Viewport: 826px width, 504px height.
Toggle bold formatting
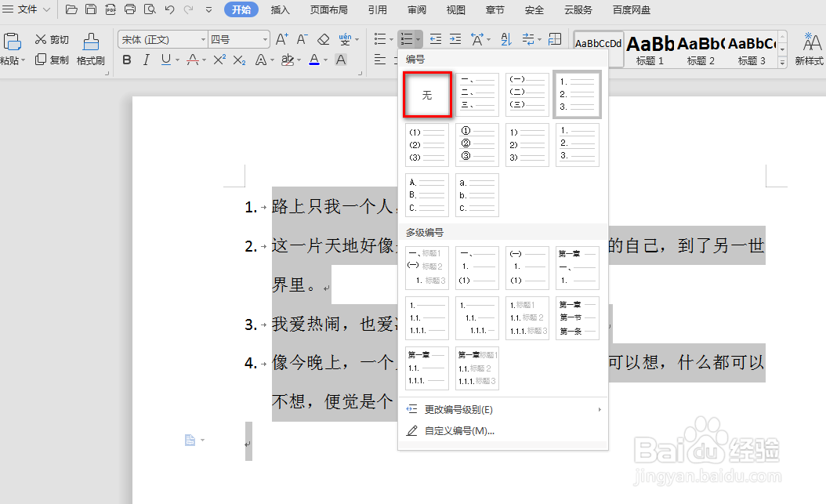[x=126, y=58]
